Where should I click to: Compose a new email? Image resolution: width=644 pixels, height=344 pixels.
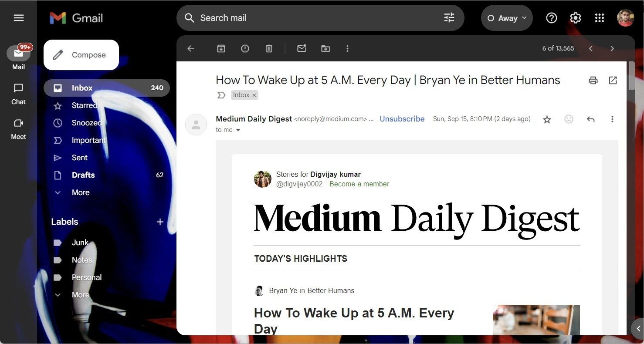81,55
